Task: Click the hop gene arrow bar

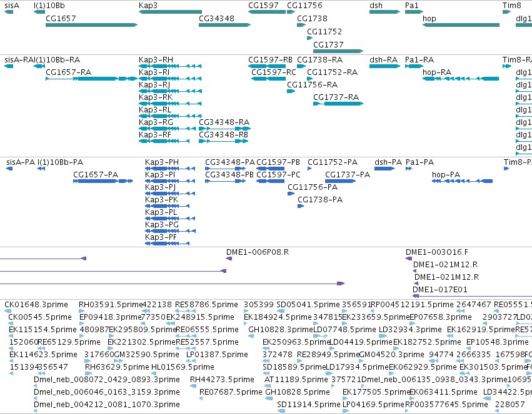Action: pyautogui.click(x=461, y=25)
